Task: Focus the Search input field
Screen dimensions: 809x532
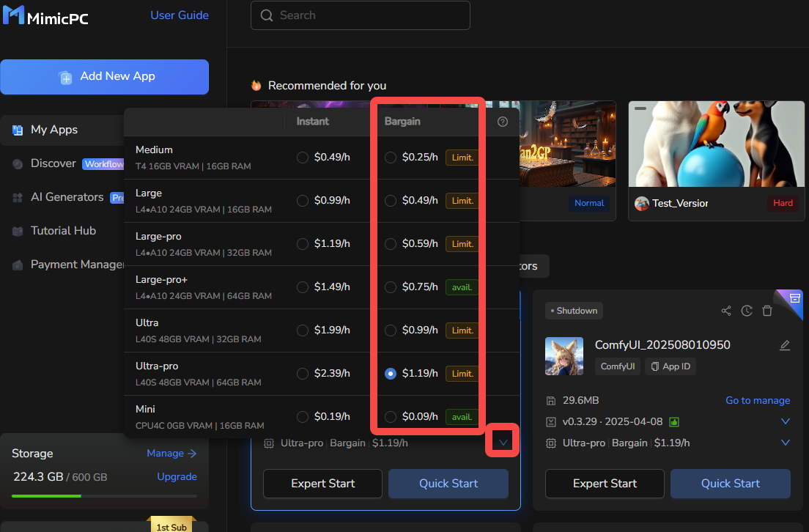Action: [360, 15]
